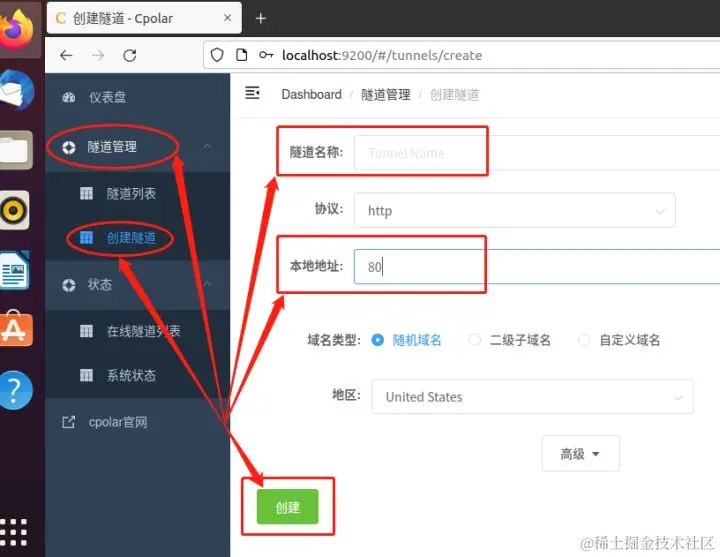Open the Files manager dock icon
Image resolution: width=720 pixels, height=557 pixels.
click(16, 150)
